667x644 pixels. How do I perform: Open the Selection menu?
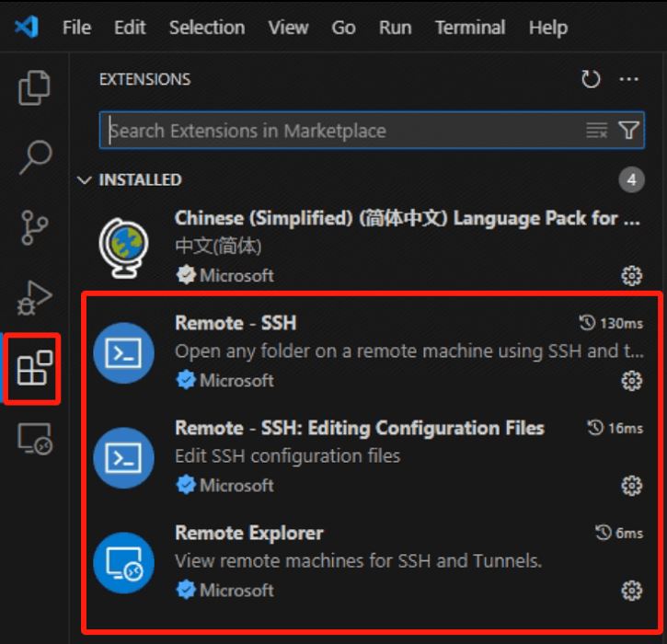click(x=207, y=28)
